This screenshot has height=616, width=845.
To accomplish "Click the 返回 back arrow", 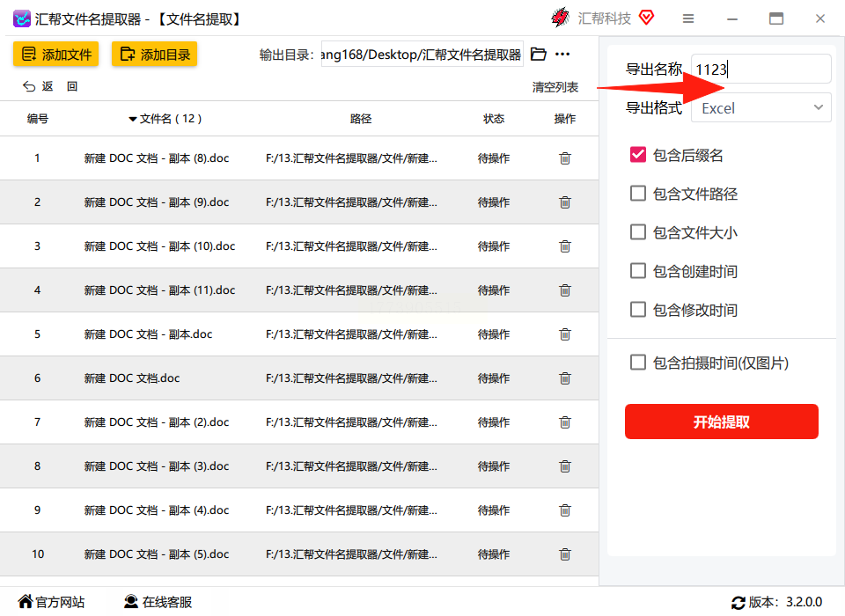I will coord(38,86).
